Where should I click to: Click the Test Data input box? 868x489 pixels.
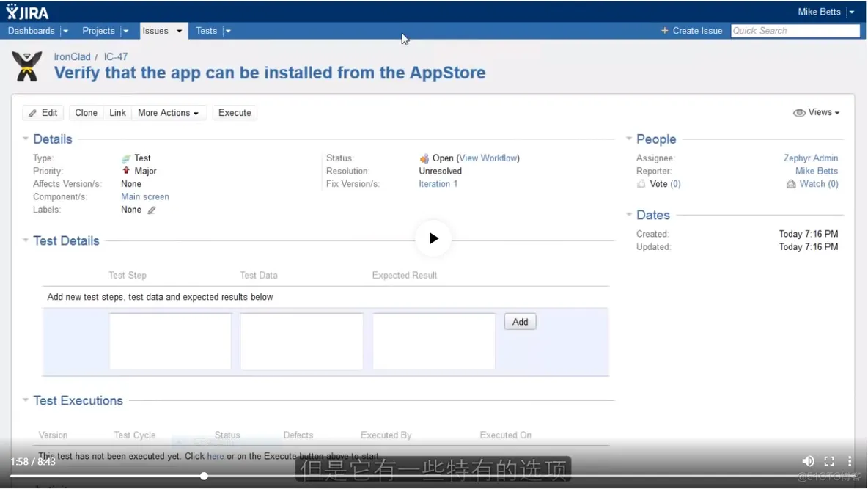point(302,341)
